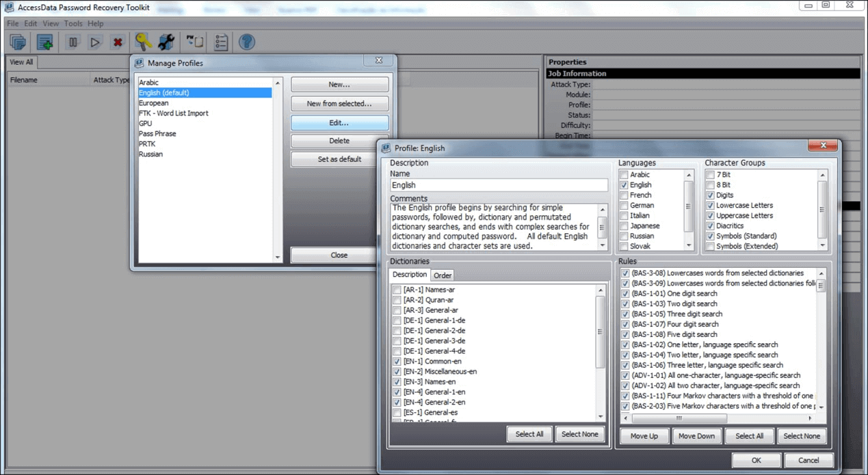Click the Move Up button in Rules
This screenshot has height=475, width=868.
pos(644,436)
